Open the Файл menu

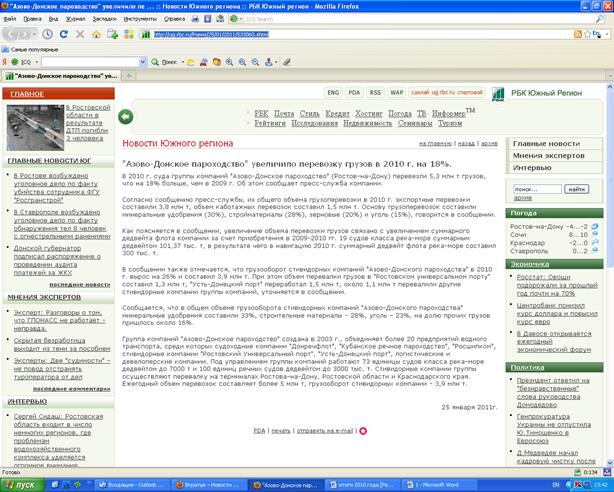pos(9,19)
